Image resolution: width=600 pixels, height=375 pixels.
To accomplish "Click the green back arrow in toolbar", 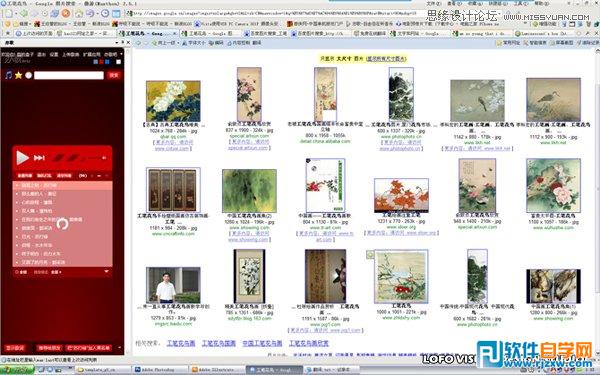I will tap(24, 13).
